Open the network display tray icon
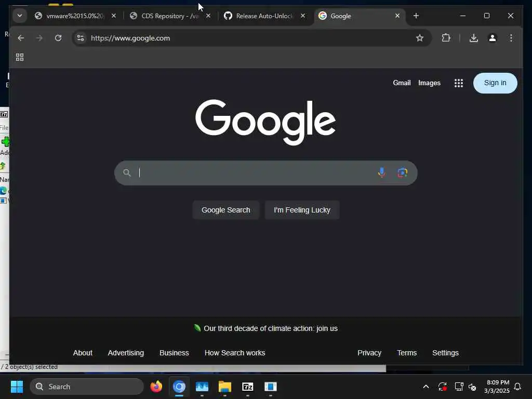This screenshot has width=532, height=399. 459,387
